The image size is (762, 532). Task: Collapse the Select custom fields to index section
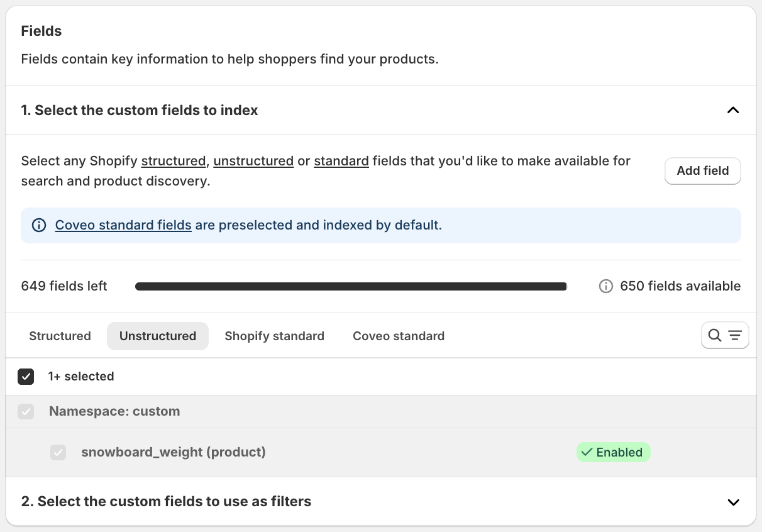[732, 110]
